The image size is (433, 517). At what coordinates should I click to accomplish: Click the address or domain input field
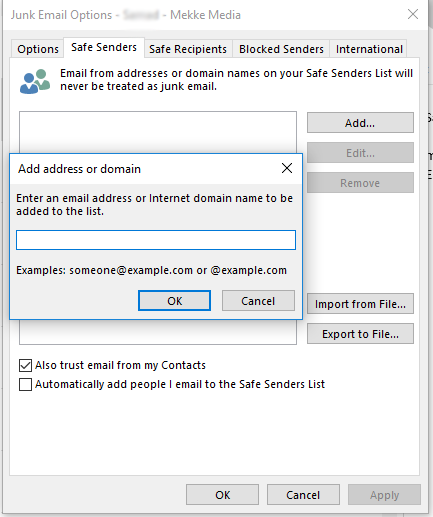point(156,240)
